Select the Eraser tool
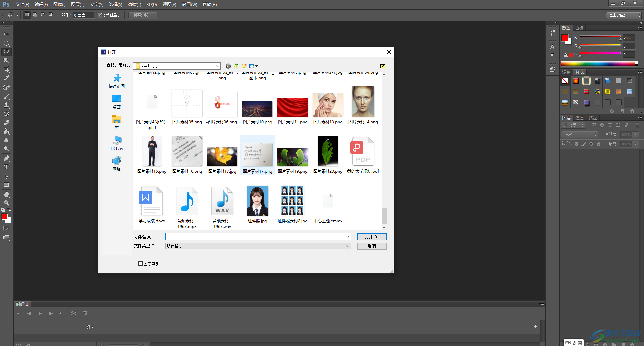This screenshot has width=644, height=346. pos(6,123)
